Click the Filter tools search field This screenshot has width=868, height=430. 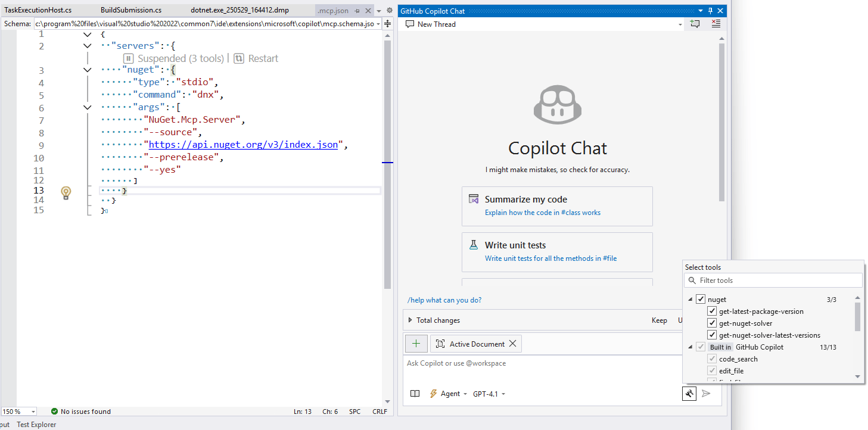(x=773, y=281)
